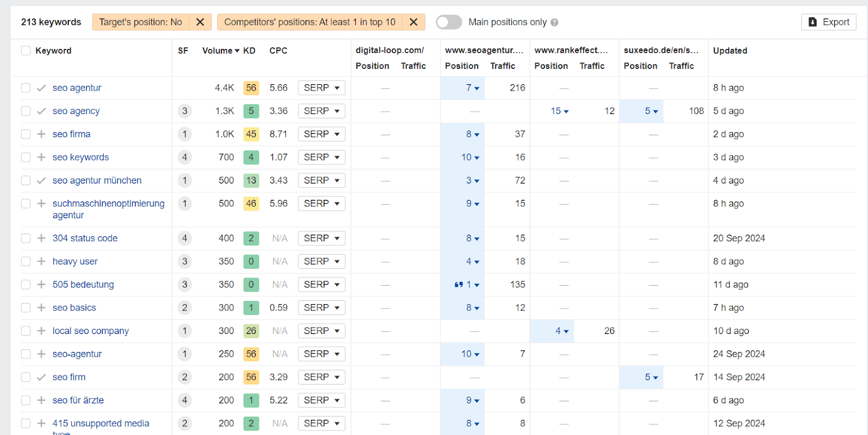Add seo firma with plus icon

click(41, 134)
